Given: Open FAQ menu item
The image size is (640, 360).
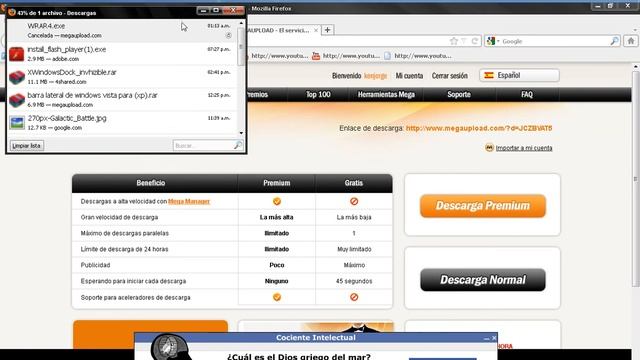Looking at the screenshot, I should 527,95.
